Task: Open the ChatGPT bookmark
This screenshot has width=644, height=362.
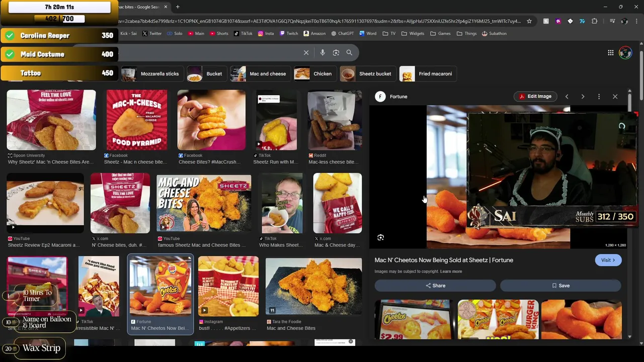Action: tap(343, 34)
